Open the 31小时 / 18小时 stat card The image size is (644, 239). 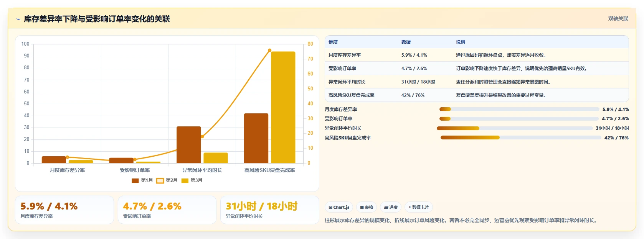pyautogui.click(x=270, y=210)
